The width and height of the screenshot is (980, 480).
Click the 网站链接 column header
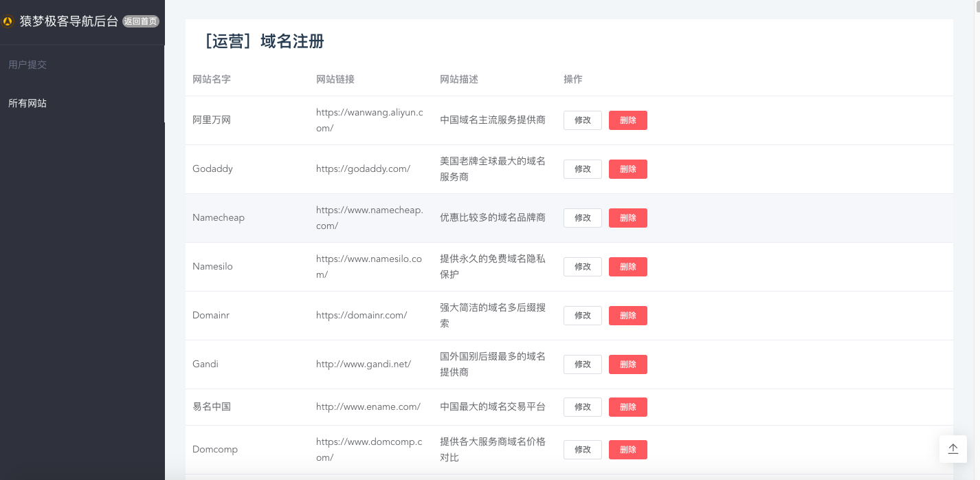335,79
